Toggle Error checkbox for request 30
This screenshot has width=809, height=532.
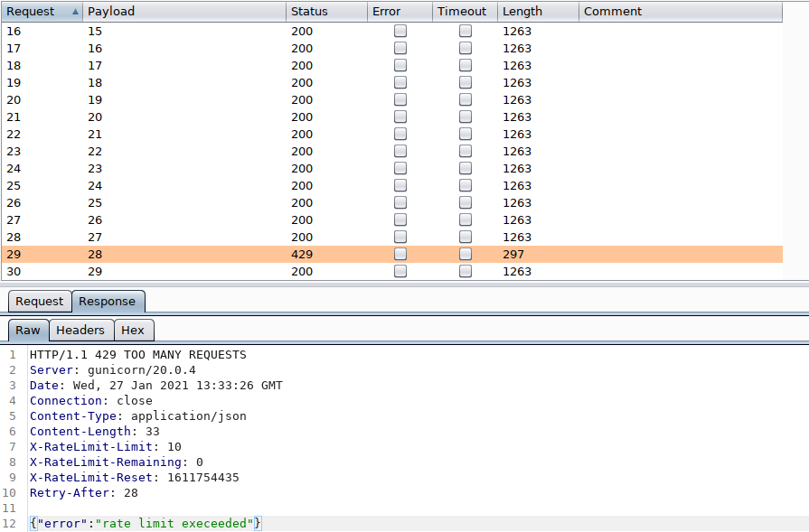click(x=400, y=271)
